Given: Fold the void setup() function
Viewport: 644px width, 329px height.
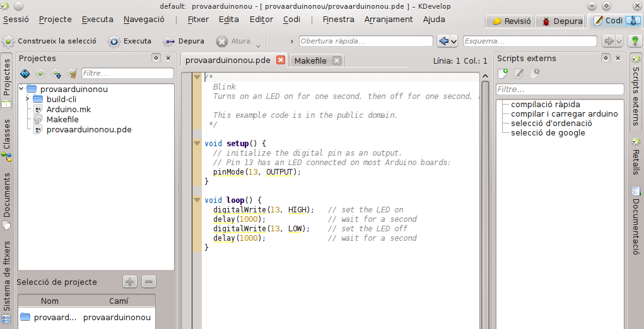Looking at the screenshot, I should tap(197, 144).
